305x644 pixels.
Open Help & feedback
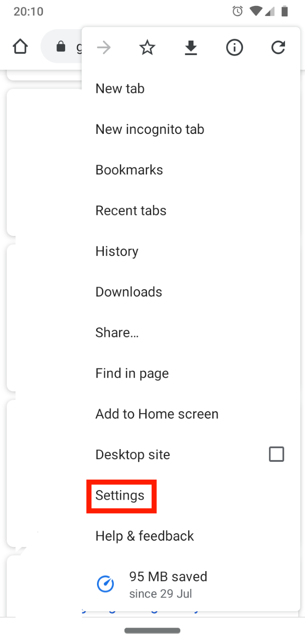click(x=145, y=536)
